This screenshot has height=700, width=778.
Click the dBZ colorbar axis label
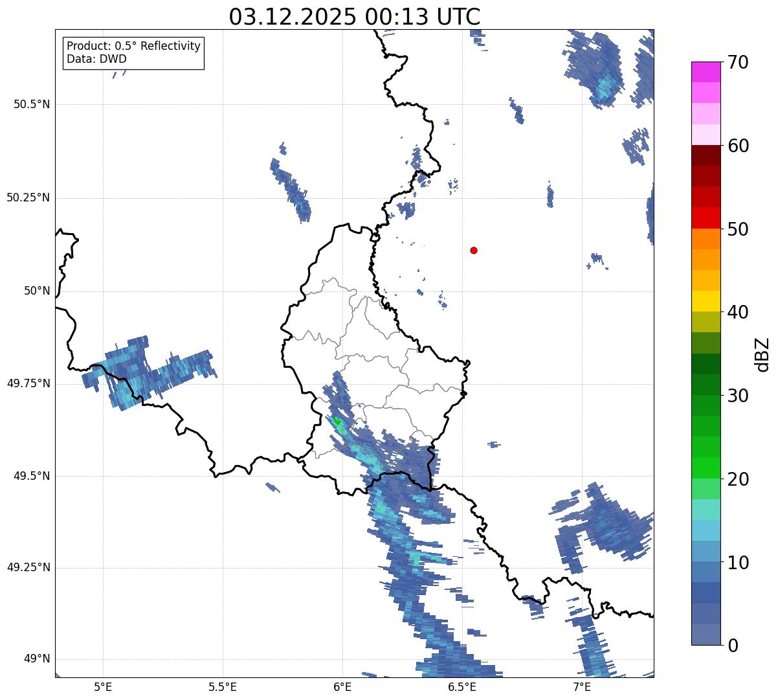click(x=762, y=354)
